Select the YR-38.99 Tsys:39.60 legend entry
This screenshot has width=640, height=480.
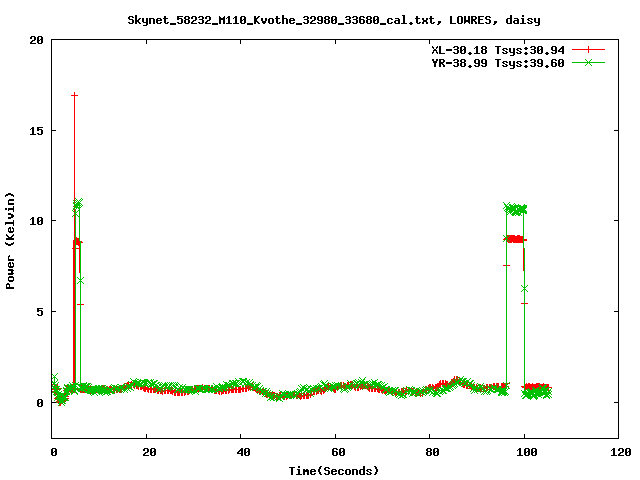(x=498, y=63)
